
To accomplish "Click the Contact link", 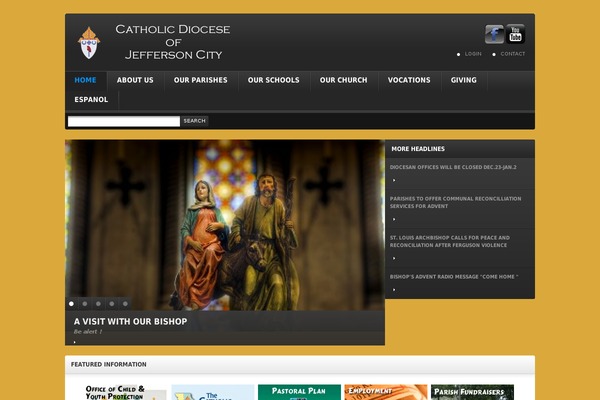I will (513, 54).
